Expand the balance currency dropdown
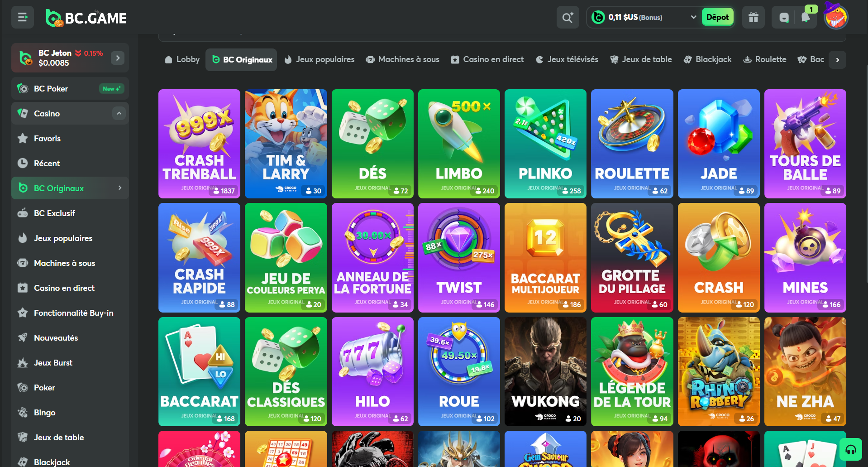The image size is (868, 467). tap(693, 17)
